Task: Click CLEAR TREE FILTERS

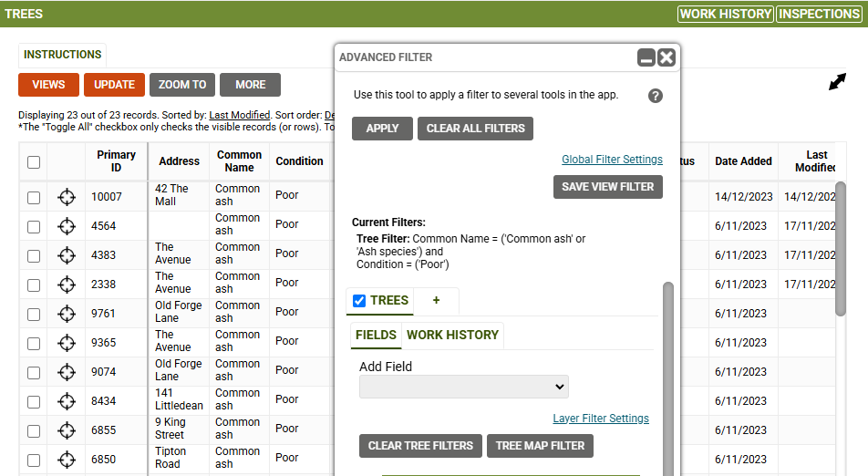Action: (420, 446)
